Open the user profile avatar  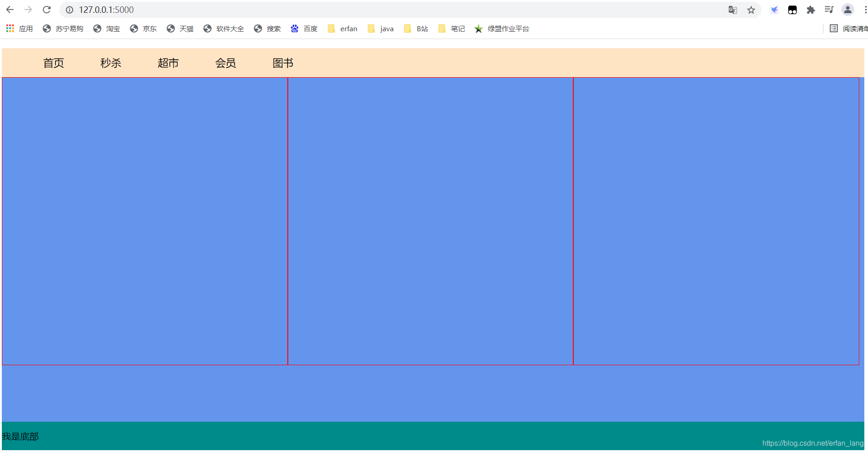(x=848, y=10)
